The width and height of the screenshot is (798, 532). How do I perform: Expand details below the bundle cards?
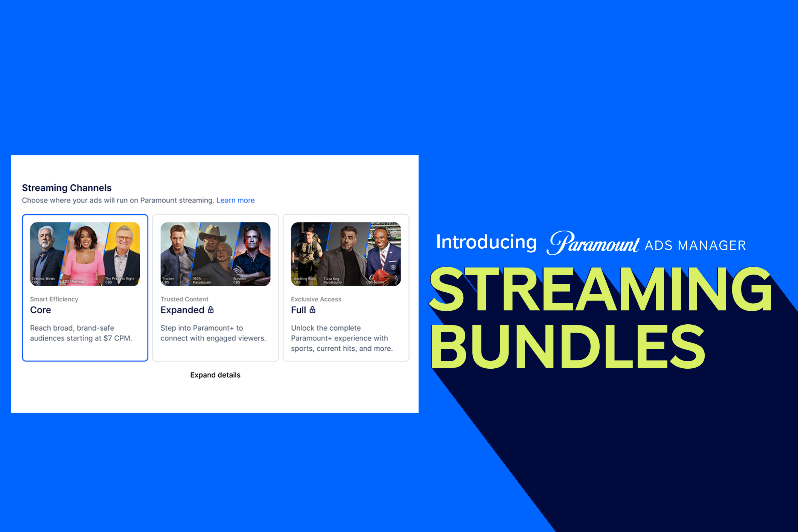tap(215, 375)
